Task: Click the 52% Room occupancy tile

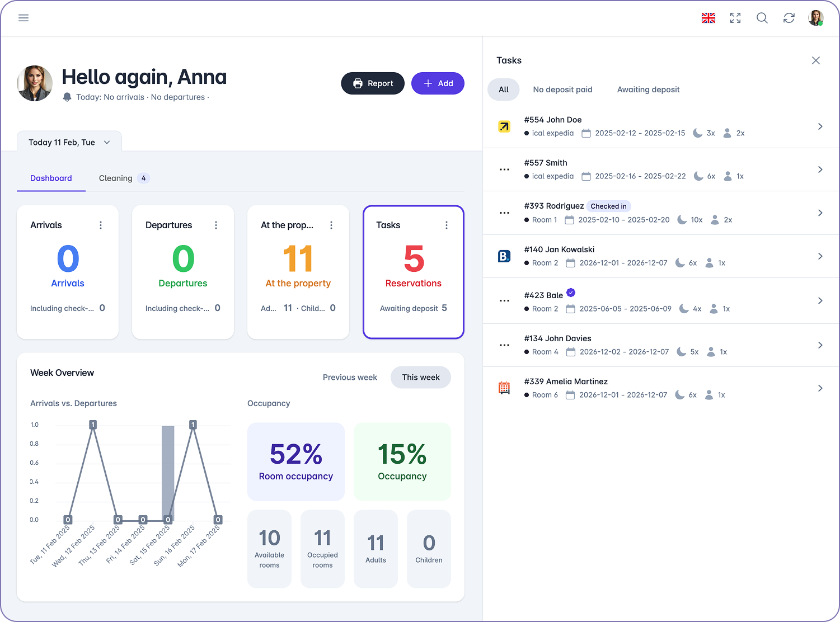Action: (x=295, y=461)
